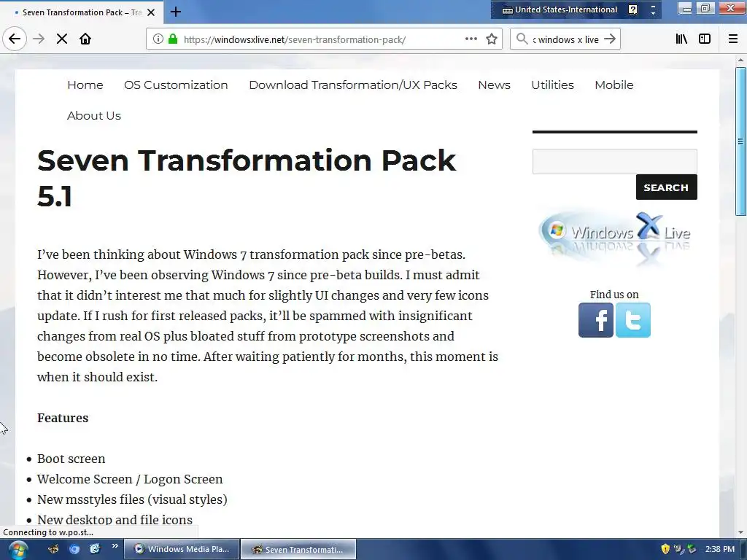Click the yellow security shield tray icon
The image size is (747, 560).
(665, 549)
